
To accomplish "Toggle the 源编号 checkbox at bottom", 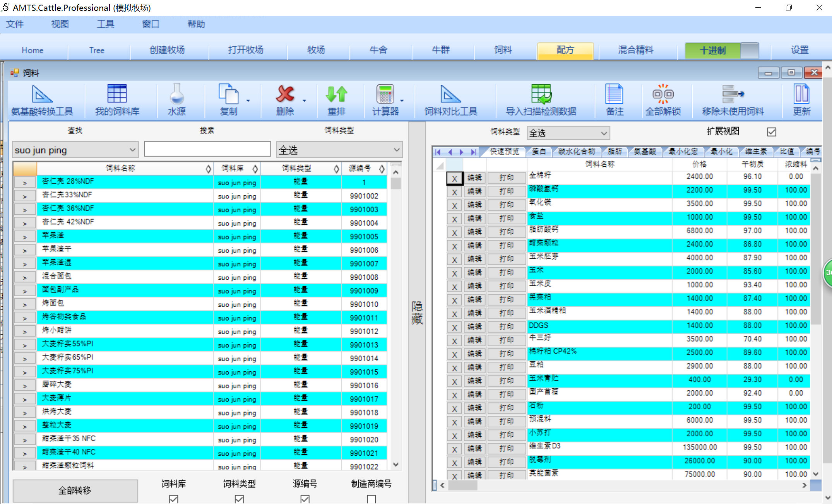I will [305, 499].
